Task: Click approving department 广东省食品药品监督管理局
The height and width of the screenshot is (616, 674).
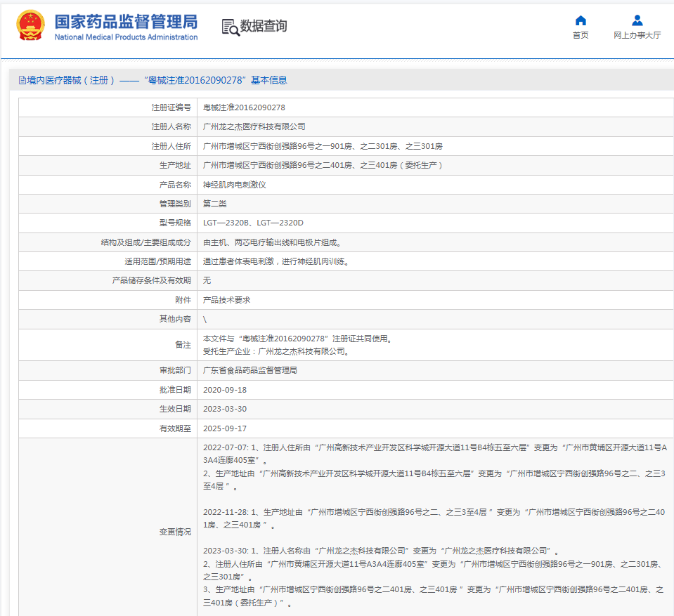Action: tap(249, 370)
